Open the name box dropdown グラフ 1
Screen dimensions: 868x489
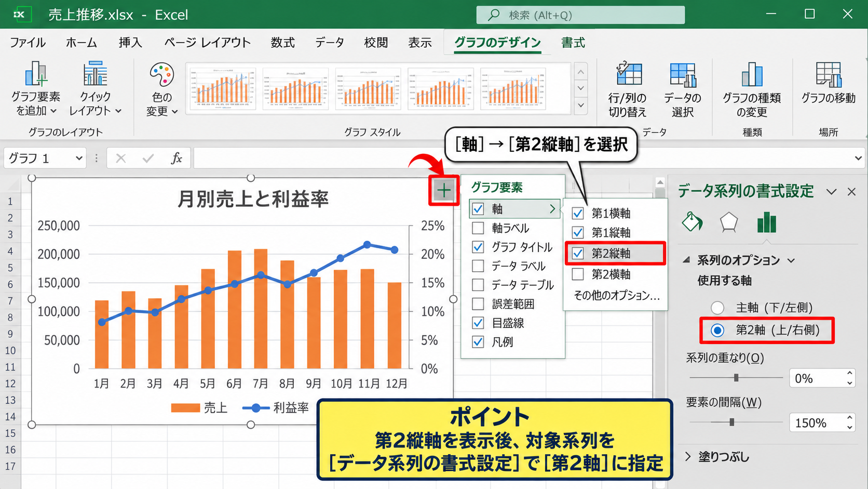coord(79,158)
